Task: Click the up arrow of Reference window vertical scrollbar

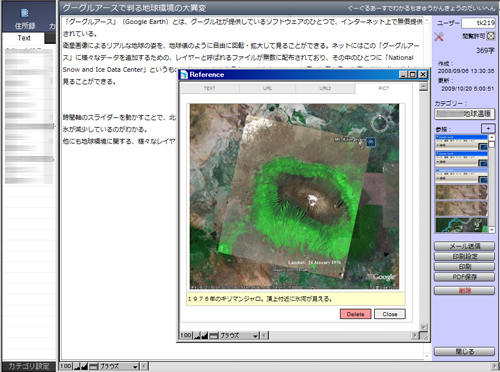Action: [423, 87]
